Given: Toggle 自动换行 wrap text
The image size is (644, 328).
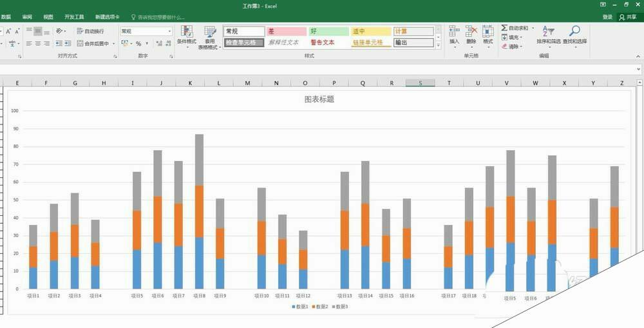Looking at the screenshot, I should (x=90, y=31).
